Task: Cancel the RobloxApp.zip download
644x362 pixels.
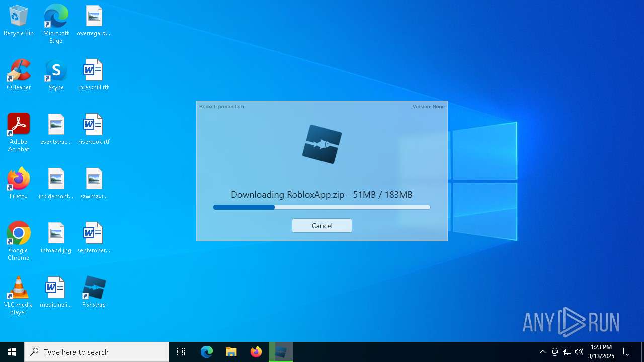Action: pos(322,226)
